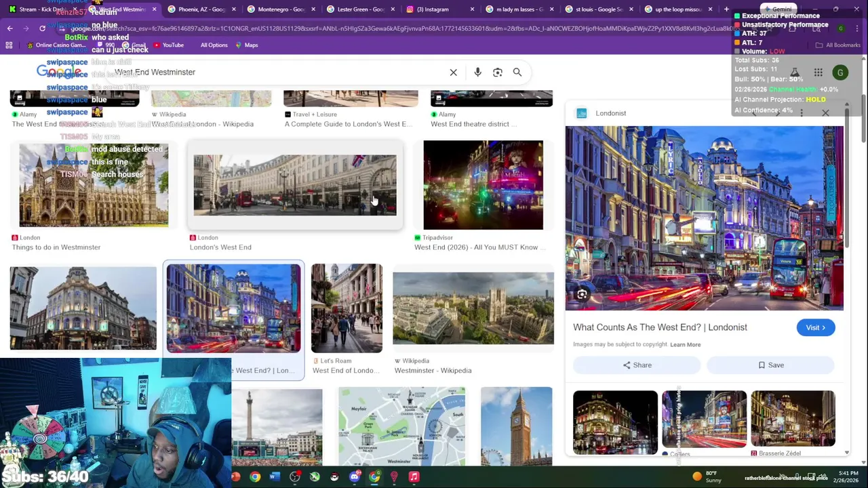Viewport: 868px width, 488px height.
Task: Open the second Chrome profile taskbar icon
Action: point(374,477)
